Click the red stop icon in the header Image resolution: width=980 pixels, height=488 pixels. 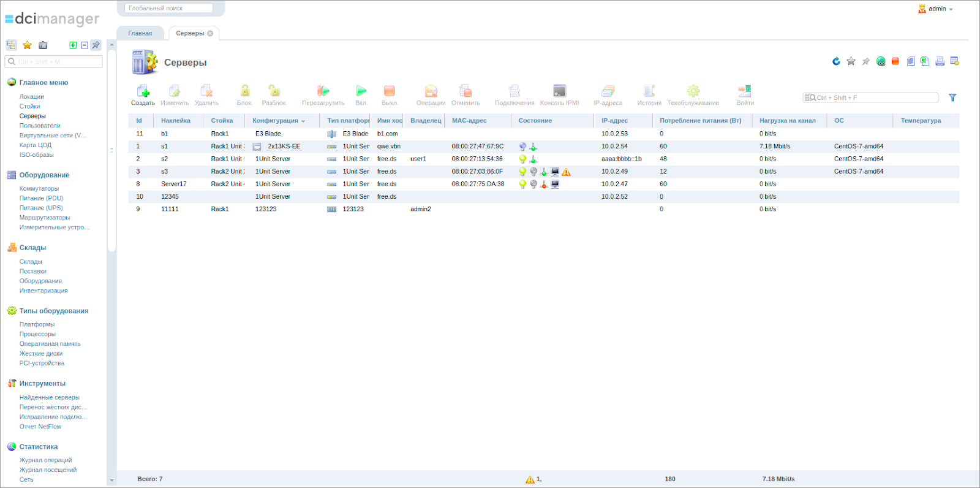[895, 61]
